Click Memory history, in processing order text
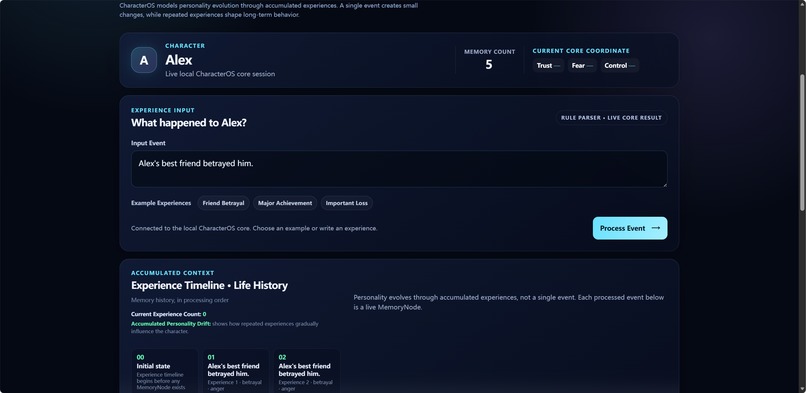Image resolution: width=806 pixels, height=393 pixels. [x=180, y=300]
